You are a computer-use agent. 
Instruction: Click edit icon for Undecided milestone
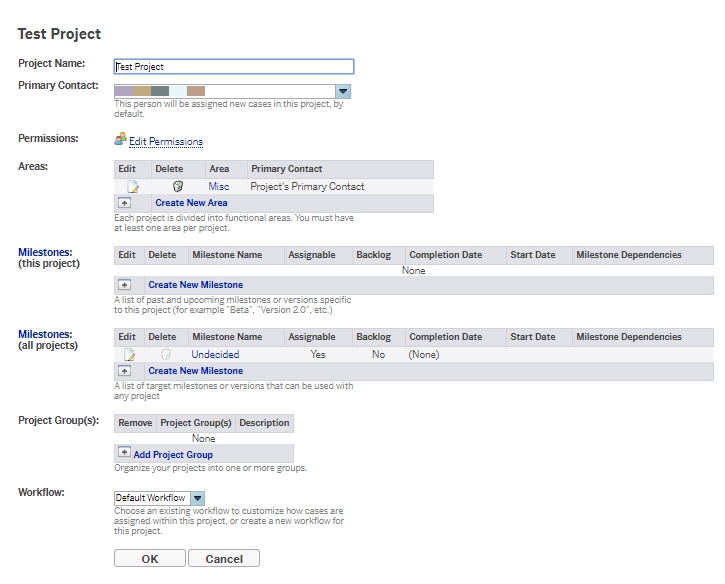[129, 355]
